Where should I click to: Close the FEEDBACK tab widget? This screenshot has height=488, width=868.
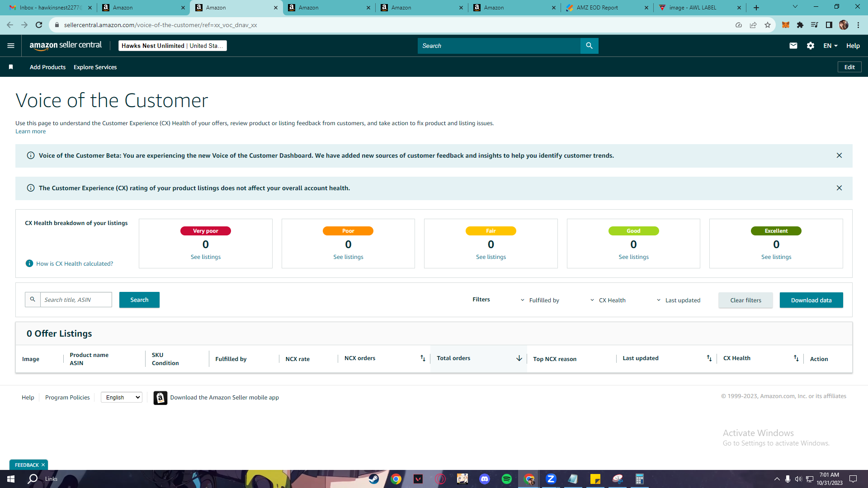pos(43,465)
